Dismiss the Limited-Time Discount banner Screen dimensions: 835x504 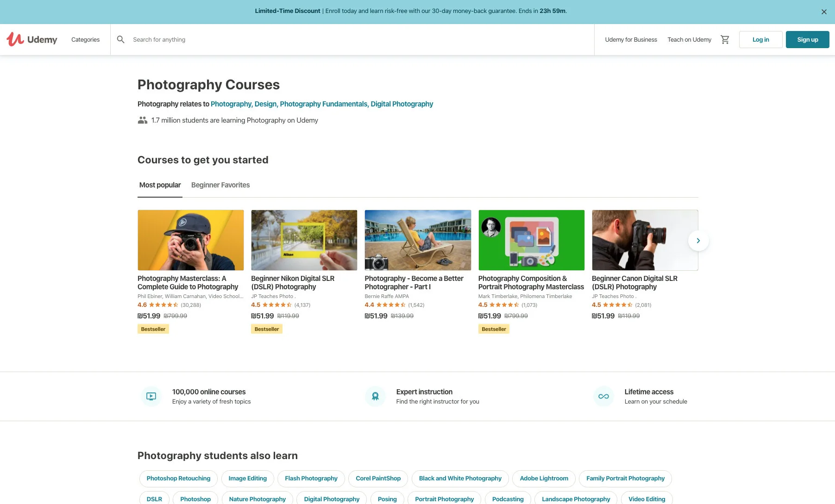point(823,12)
